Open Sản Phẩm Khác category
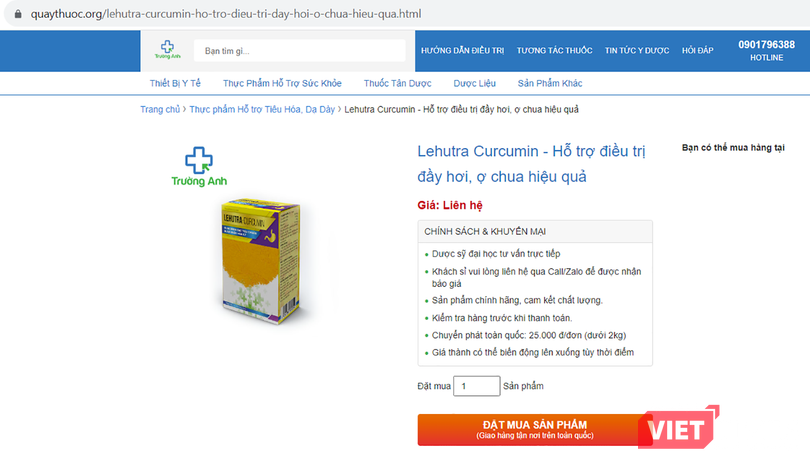 click(550, 83)
